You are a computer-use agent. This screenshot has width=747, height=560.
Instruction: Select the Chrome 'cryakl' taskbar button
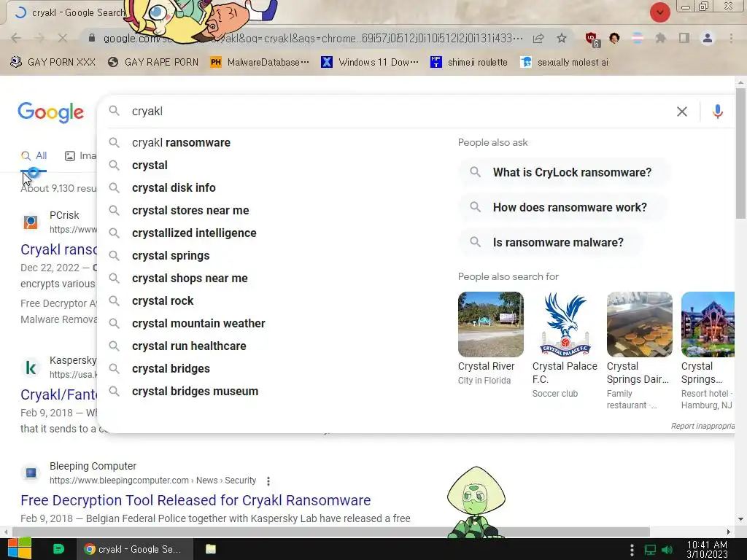[x=135, y=549]
